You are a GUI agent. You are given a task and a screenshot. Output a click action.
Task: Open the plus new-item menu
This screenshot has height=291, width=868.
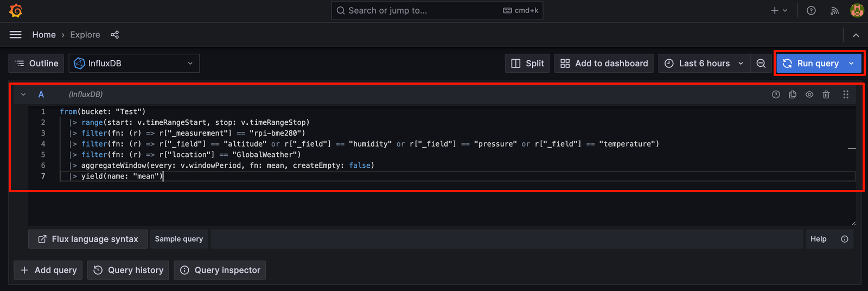tap(779, 10)
